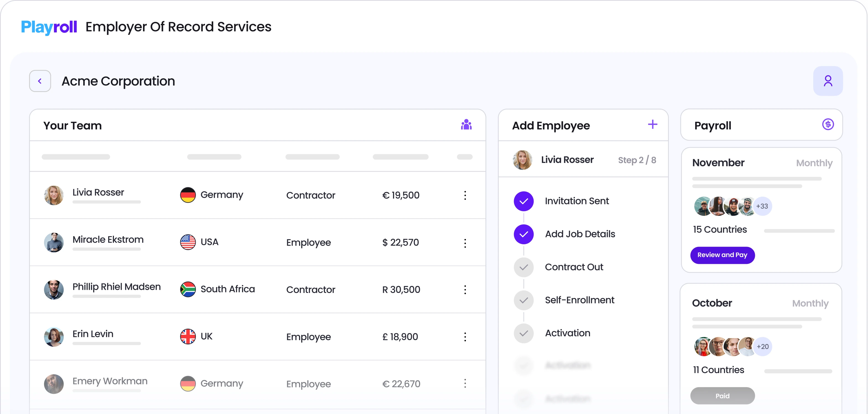Click the South Africa flag for Phillip Rhiel Madsen
868x414 pixels.
(188, 289)
